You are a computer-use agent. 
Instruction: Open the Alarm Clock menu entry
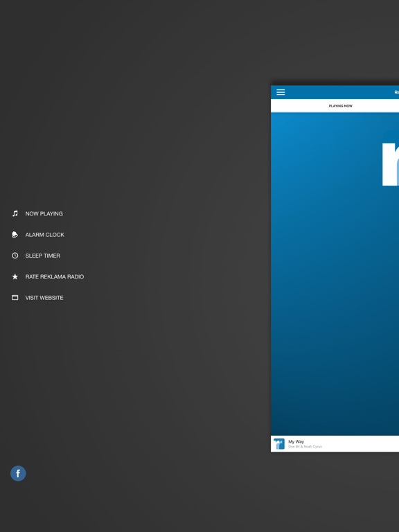(x=45, y=235)
